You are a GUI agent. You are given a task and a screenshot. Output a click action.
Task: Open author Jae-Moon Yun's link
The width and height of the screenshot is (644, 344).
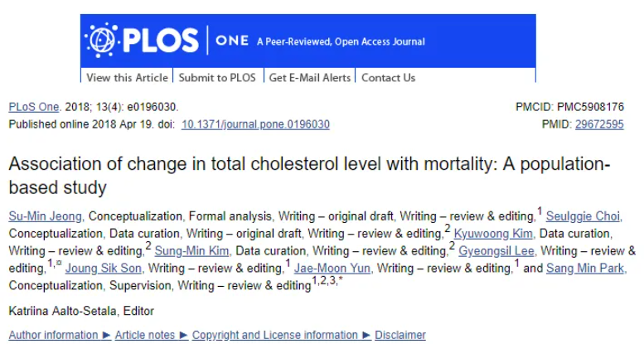point(332,268)
